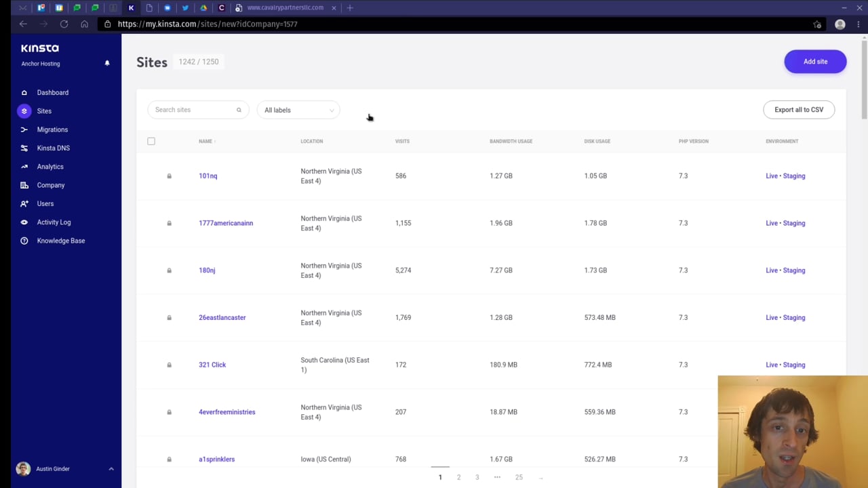Click the Austin Ginder avatar image
Viewport: 868px width, 488px height.
[23, 469]
